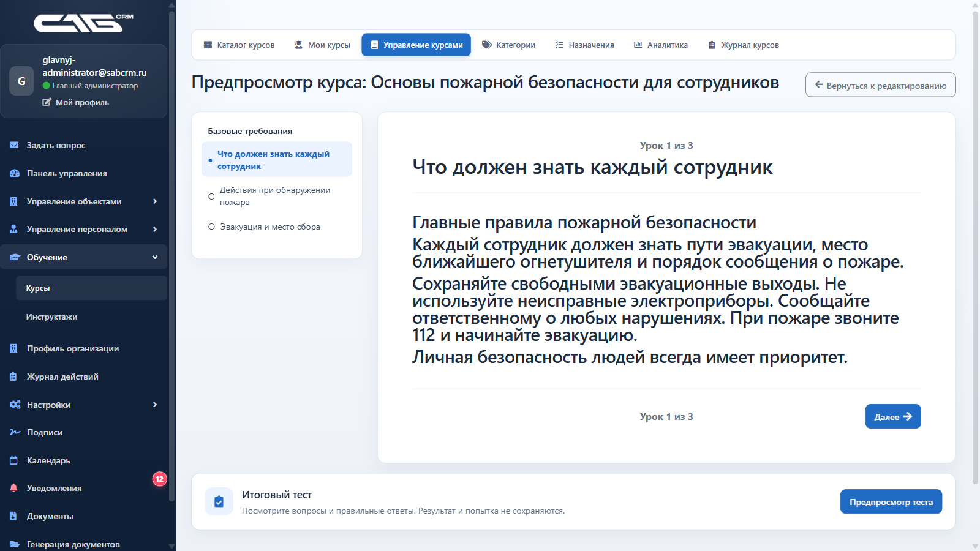Click the building icon for Управление объектами
Viewport: 980px width, 551px height.
tap(14, 201)
